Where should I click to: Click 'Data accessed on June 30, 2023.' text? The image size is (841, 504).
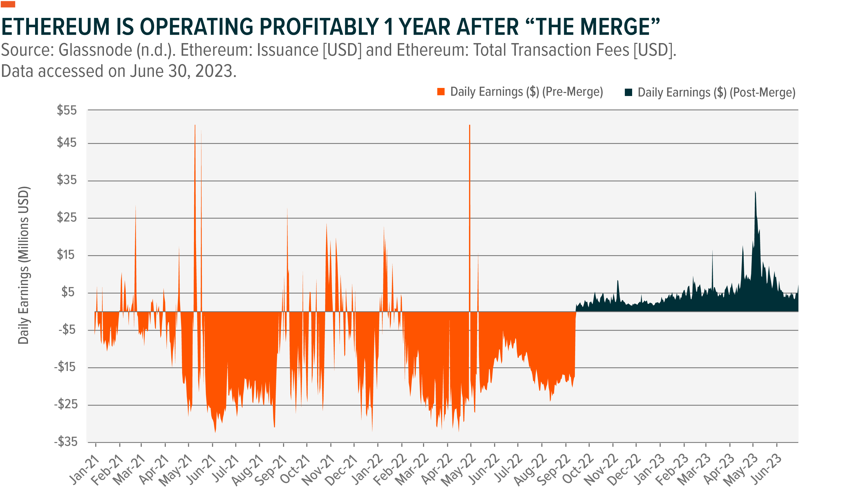click(x=119, y=72)
